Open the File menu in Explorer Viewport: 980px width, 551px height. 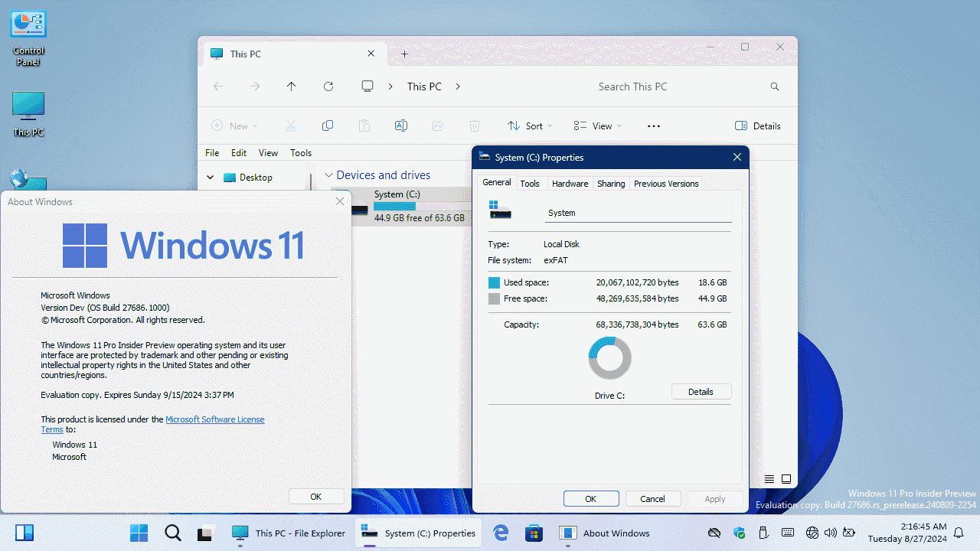[212, 153]
